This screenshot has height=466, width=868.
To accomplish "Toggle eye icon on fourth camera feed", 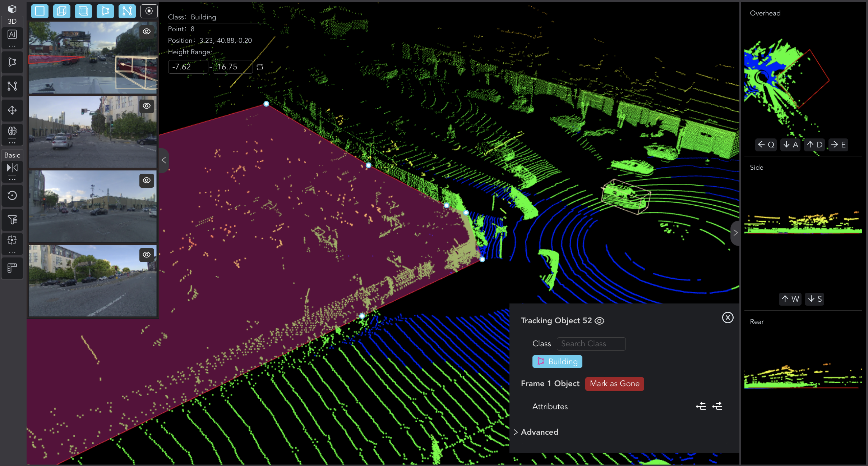I will tap(147, 255).
